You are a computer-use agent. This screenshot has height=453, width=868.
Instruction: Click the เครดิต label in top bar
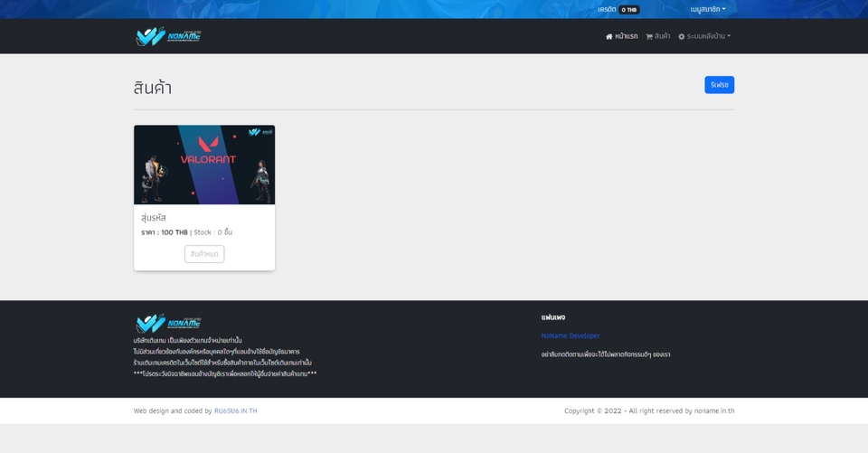click(607, 9)
